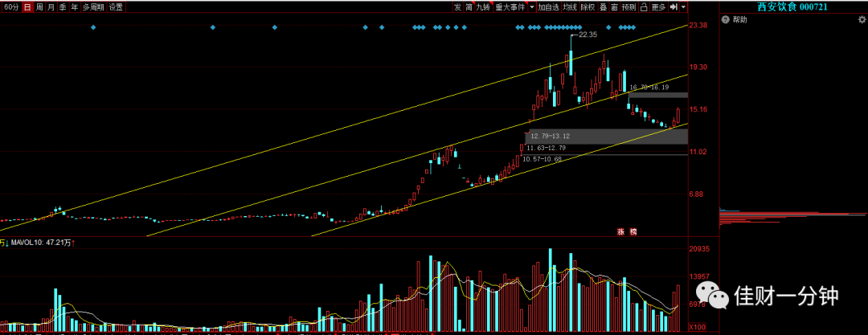This screenshot has width=868, height=335.
Task: Expand the dropdown arrow beside 重大事件
Action: point(531,7)
